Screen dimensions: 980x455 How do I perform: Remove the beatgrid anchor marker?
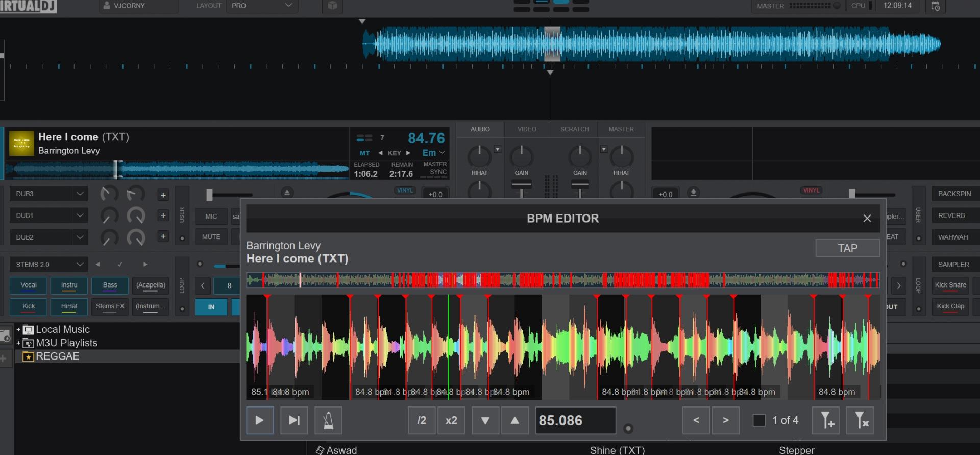coord(860,420)
